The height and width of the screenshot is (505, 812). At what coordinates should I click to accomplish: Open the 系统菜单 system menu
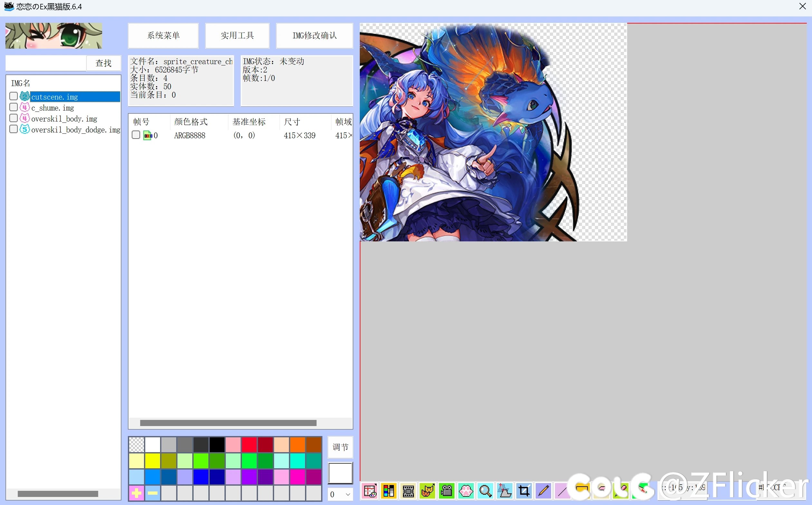(163, 35)
